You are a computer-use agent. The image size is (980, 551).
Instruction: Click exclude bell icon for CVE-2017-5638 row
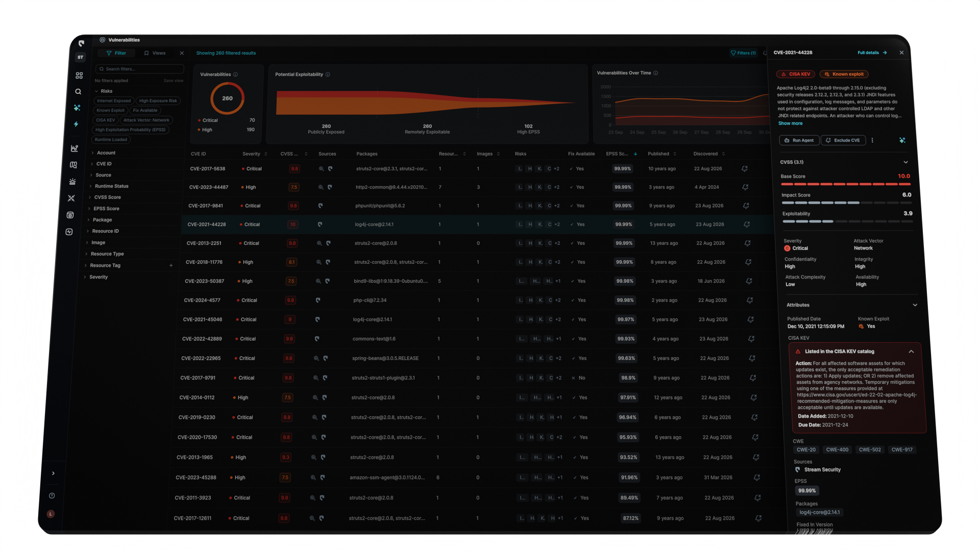[745, 169]
